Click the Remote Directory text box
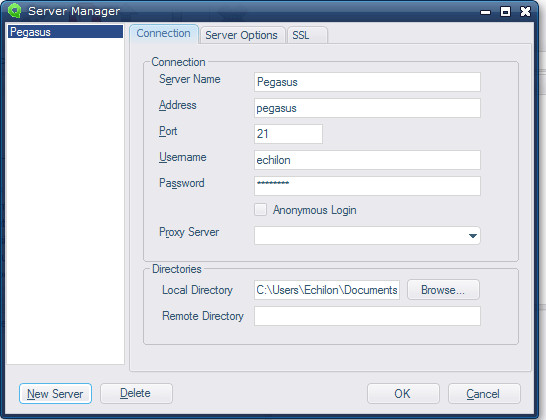This screenshot has height=420, width=546. [x=367, y=316]
